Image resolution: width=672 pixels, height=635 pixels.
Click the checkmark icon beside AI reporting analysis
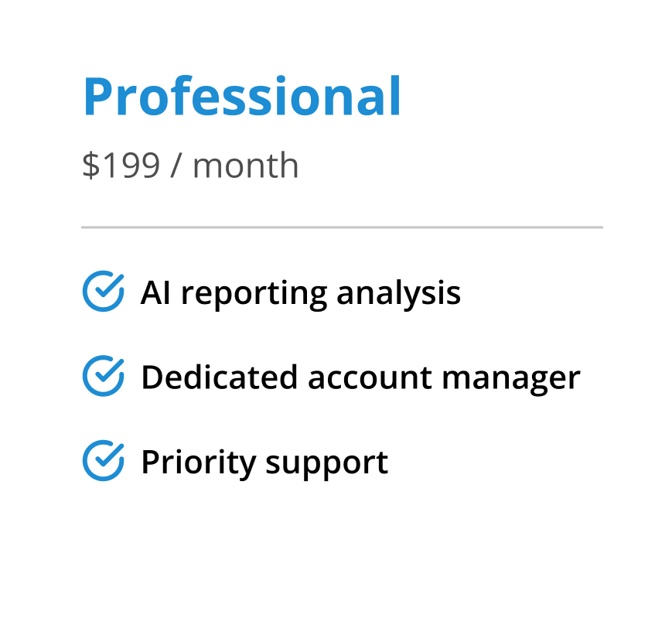pyautogui.click(x=103, y=292)
